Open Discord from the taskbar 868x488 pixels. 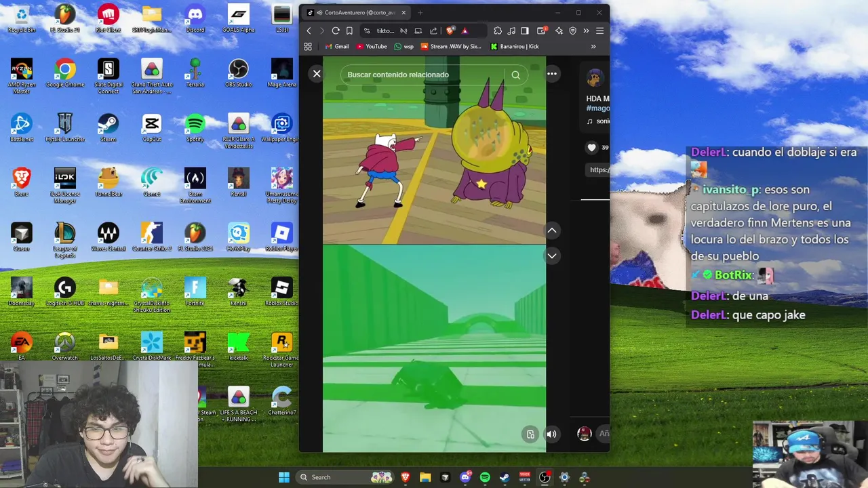tap(465, 477)
